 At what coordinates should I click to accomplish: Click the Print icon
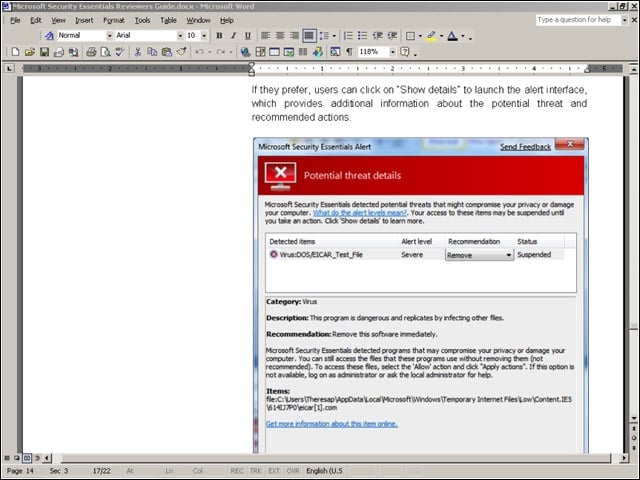91,52
